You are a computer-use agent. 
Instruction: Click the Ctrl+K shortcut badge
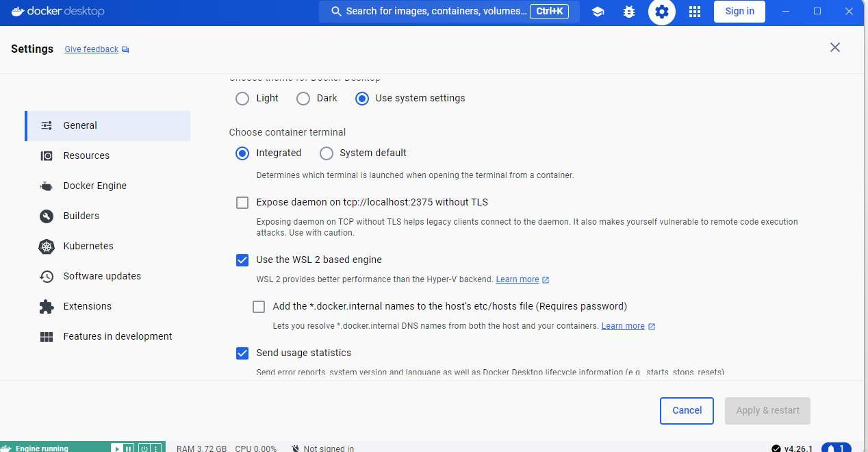coord(549,12)
